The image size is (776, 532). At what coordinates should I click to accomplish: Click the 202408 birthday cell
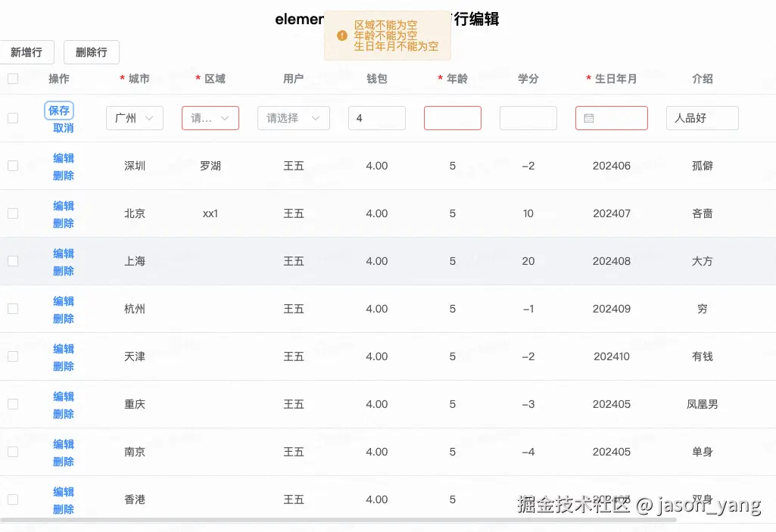coord(612,261)
